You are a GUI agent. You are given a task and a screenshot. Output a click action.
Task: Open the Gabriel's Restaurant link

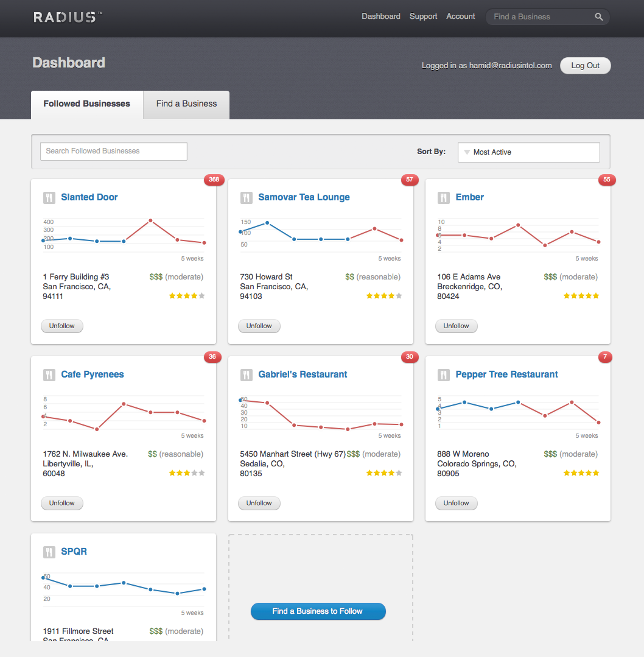303,374
